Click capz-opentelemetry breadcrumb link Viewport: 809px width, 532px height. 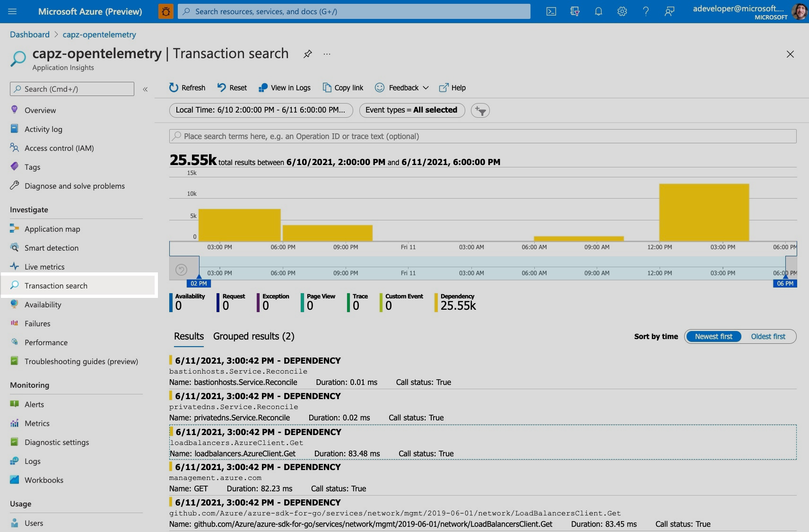click(99, 35)
